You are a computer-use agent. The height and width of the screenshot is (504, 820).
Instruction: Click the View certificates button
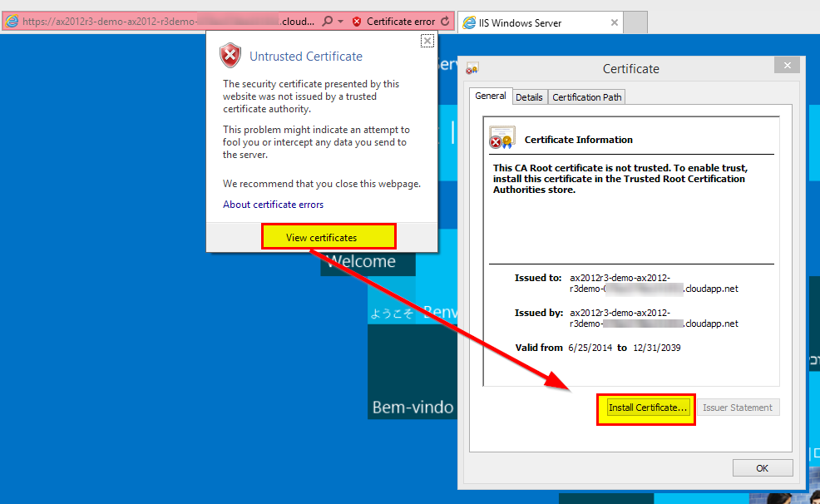328,237
